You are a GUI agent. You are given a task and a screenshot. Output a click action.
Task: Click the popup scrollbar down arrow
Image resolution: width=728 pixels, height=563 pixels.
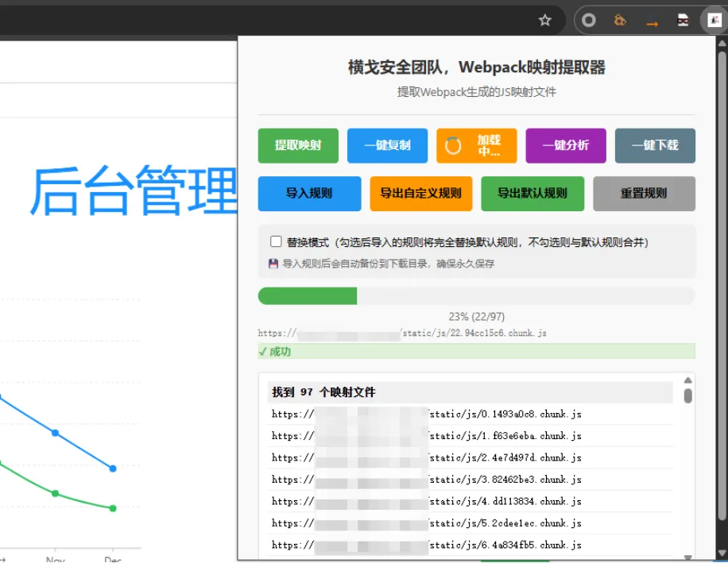click(722, 553)
